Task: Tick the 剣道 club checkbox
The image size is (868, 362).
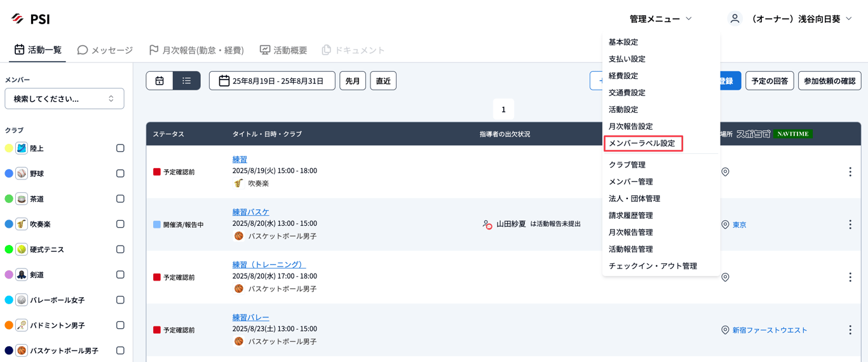Action: (120, 275)
